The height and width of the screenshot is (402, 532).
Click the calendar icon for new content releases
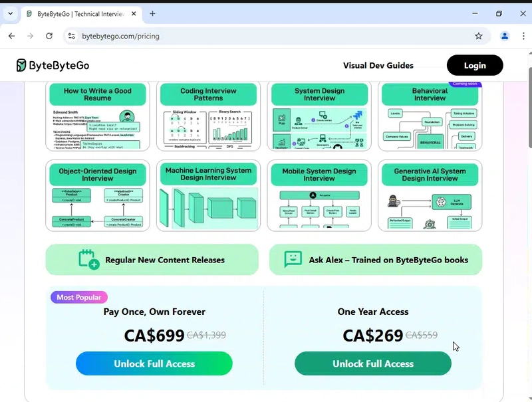point(88,259)
